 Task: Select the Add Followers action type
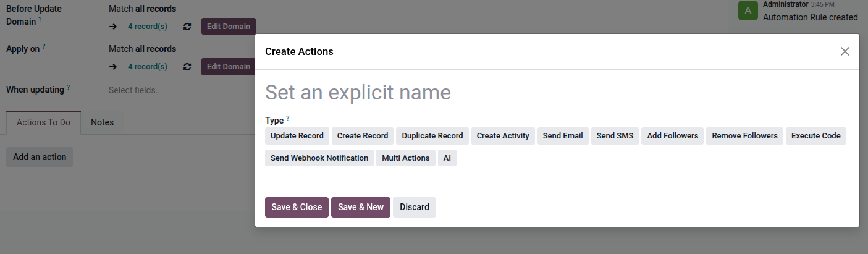(672, 136)
